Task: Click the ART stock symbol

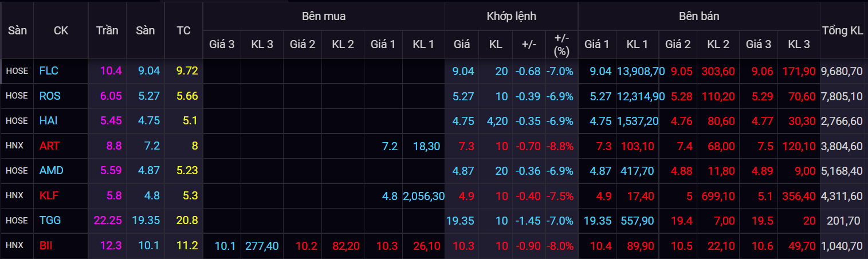Action: [49, 146]
